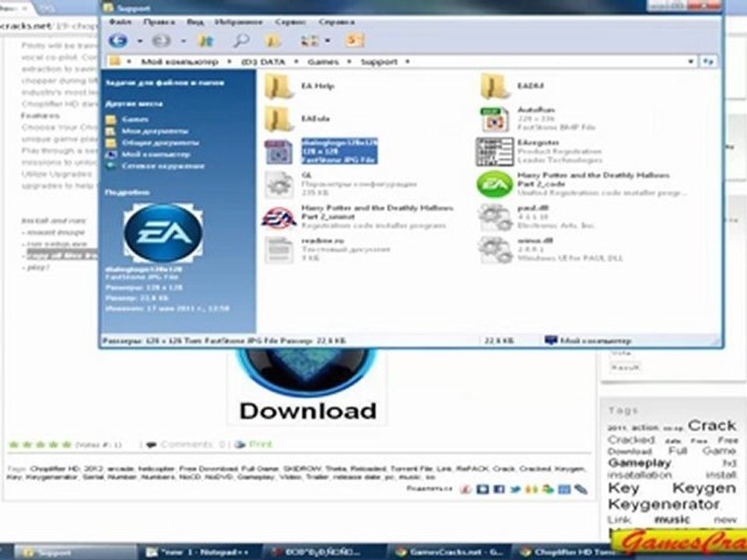
Task: Select the EA Help folder icon
Action: pyautogui.click(x=279, y=86)
